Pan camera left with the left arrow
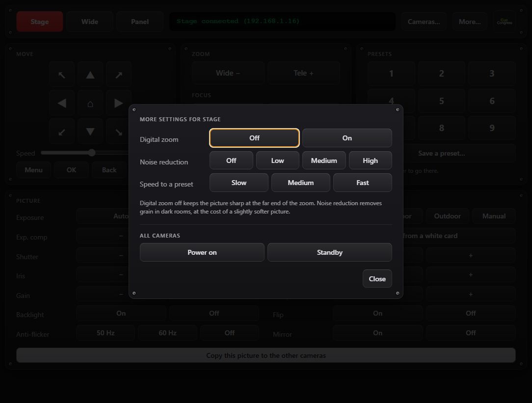 tap(62, 103)
